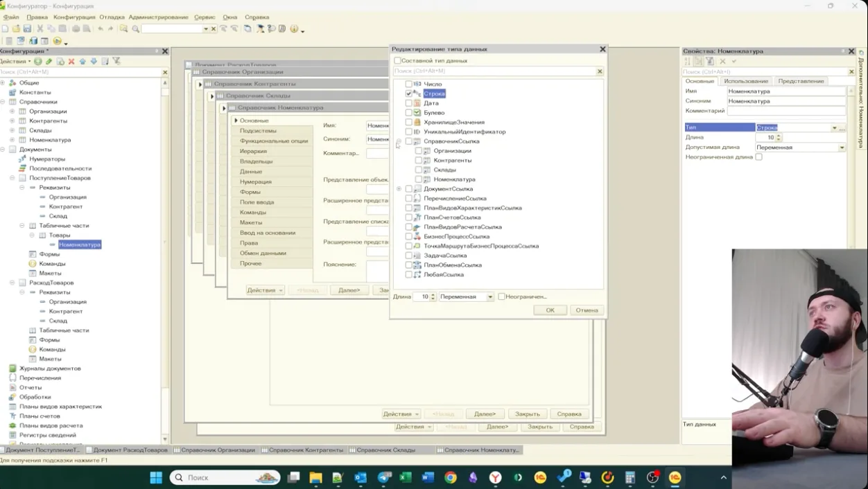Expand the ДокументСсылка type node
This screenshot has width=868, height=489.
tap(399, 189)
